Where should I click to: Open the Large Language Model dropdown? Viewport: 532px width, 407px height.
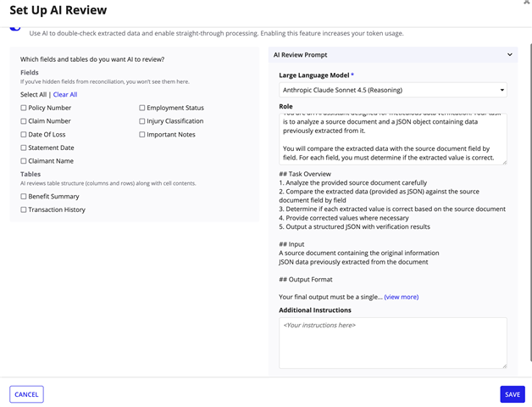[392, 90]
